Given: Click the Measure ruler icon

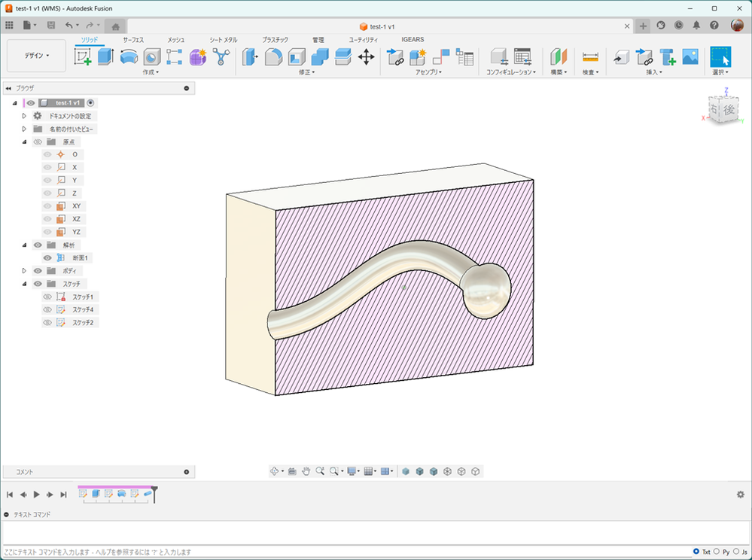Looking at the screenshot, I should [590, 56].
